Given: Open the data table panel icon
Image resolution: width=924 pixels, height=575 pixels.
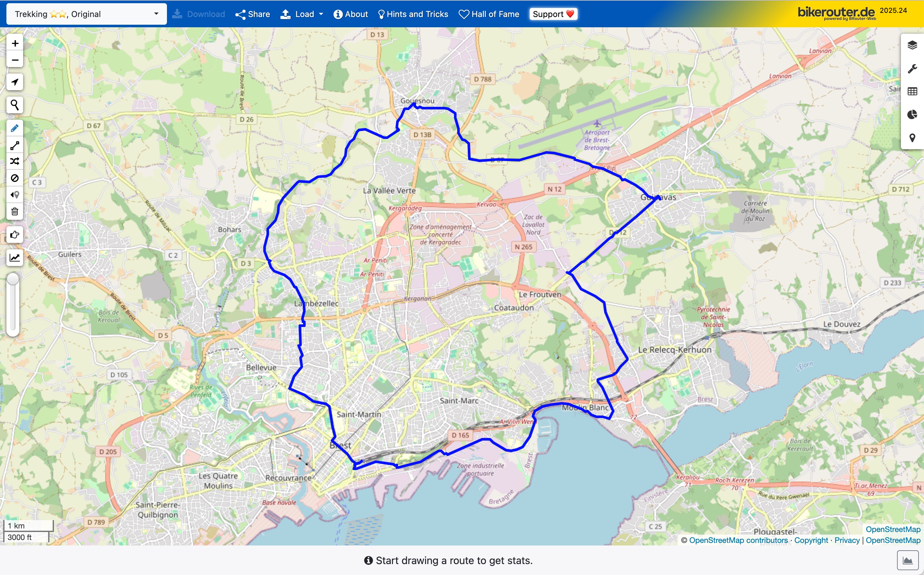Looking at the screenshot, I should pos(912,92).
